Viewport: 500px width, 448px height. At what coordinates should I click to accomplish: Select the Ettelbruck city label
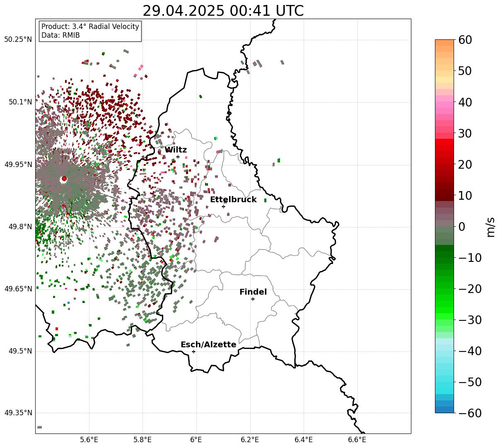pos(233,200)
